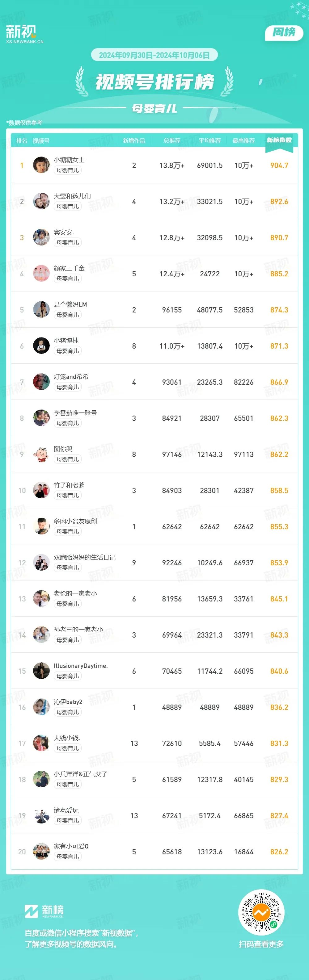Click the 新增作品 column header
The image size is (309, 980).
(134, 141)
